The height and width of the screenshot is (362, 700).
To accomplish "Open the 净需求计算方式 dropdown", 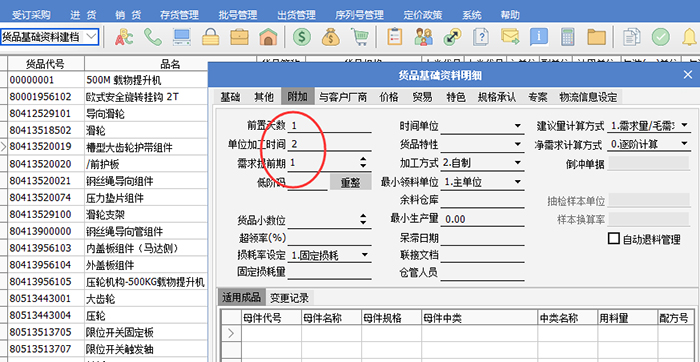I will (684, 144).
